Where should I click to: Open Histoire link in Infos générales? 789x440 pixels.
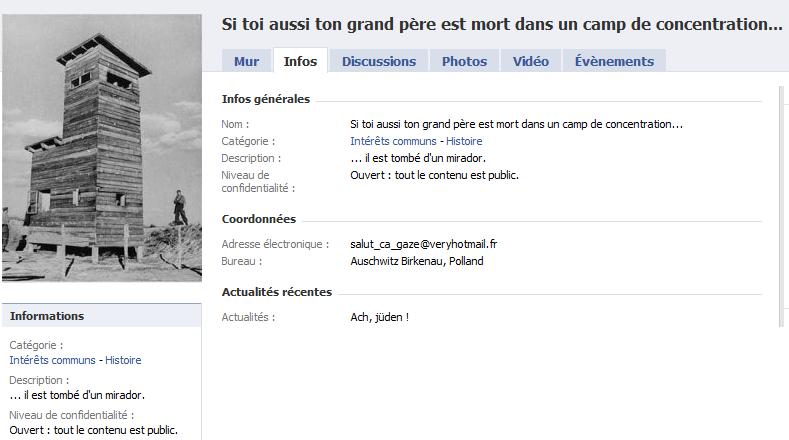(464, 141)
